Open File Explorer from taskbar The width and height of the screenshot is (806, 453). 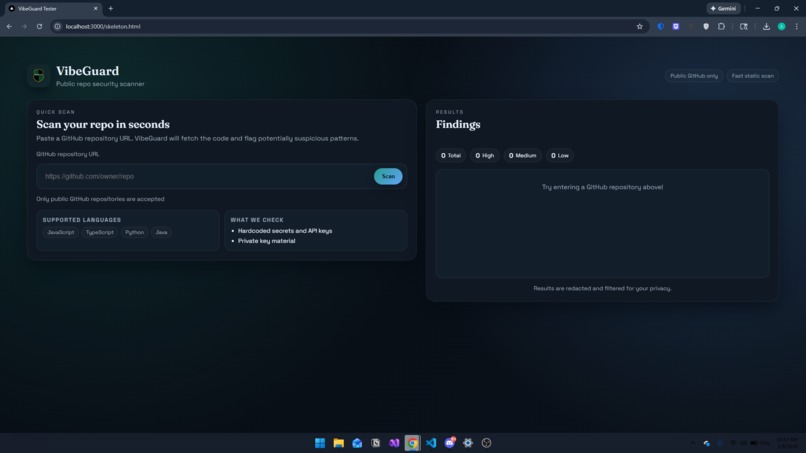click(338, 443)
